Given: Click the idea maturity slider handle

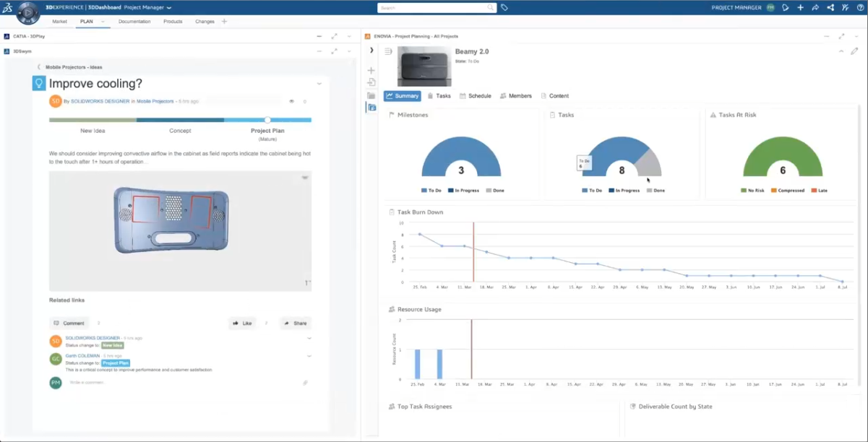Looking at the screenshot, I should click(x=267, y=120).
